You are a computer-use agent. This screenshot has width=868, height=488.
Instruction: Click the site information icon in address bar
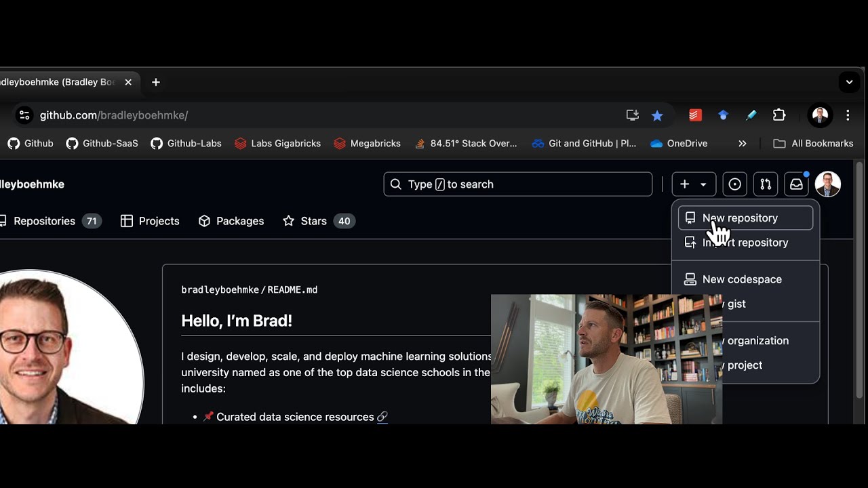24,115
